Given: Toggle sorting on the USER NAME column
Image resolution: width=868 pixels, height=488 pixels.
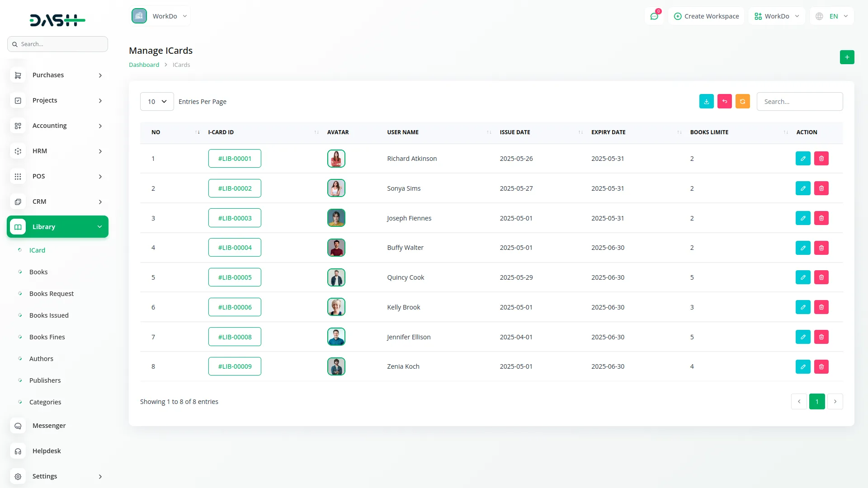Looking at the screenshot, I should point(488,132).
